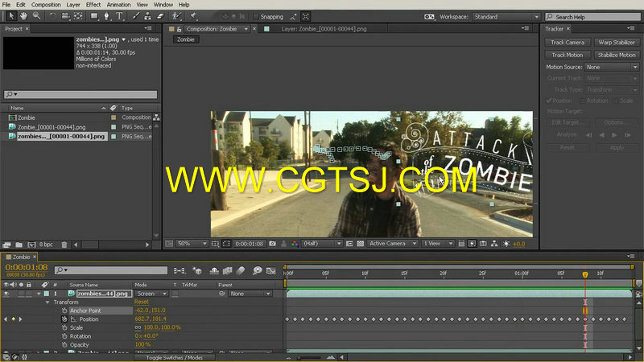The width and height of the screenshot is (644, 362).
Task: Select the Eraser tool
Action: pos(160,16)
